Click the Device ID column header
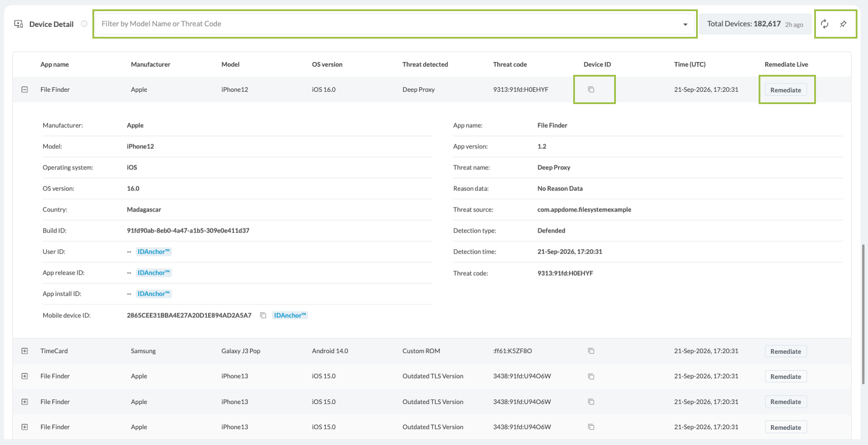Image resolution: width=868 pixels, height=445 pixels. (597, 64)
